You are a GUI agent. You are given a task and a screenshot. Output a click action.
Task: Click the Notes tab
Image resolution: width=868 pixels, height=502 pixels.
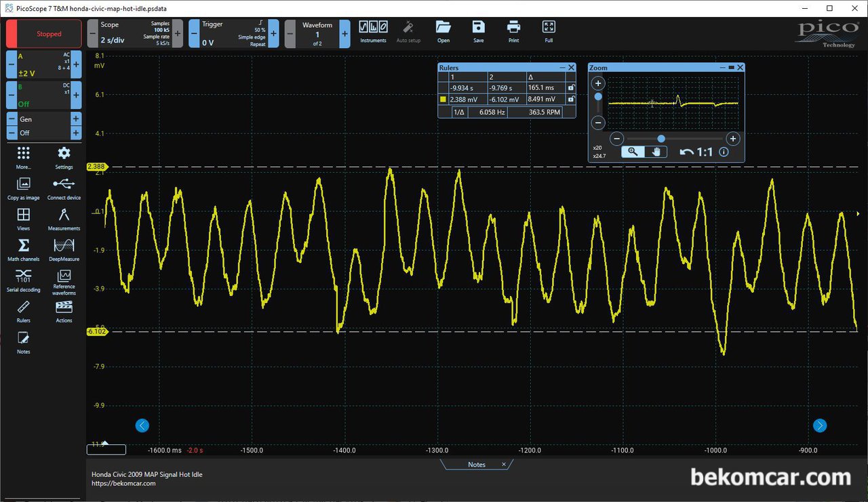point(477,464)
